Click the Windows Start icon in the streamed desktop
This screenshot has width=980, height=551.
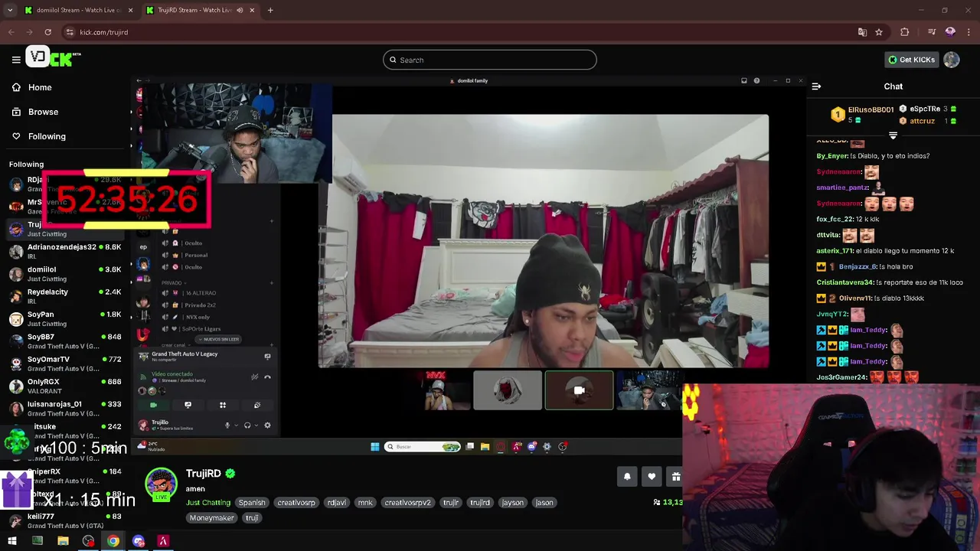point(375,447)
